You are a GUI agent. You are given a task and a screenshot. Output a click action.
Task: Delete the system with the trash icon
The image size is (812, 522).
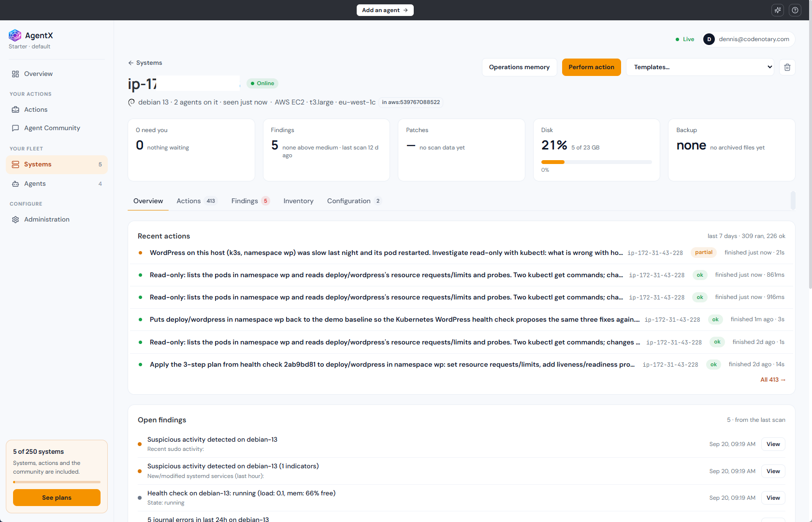(x=787, y=67)
